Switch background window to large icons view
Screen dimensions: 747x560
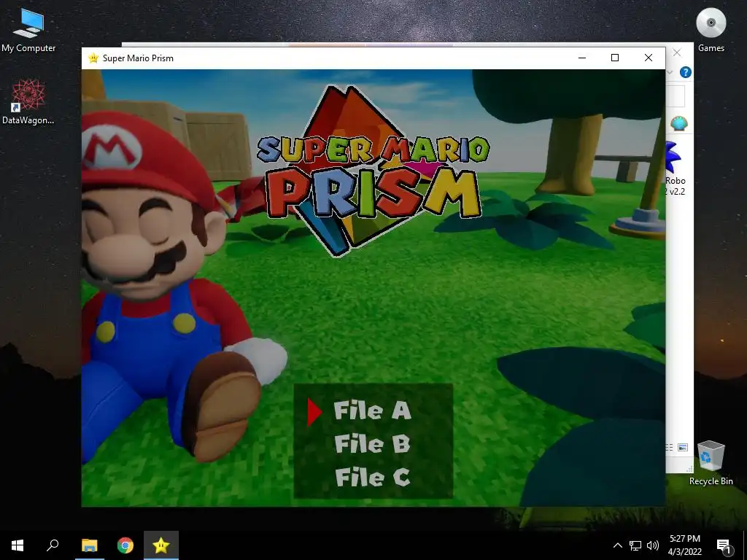683,447
